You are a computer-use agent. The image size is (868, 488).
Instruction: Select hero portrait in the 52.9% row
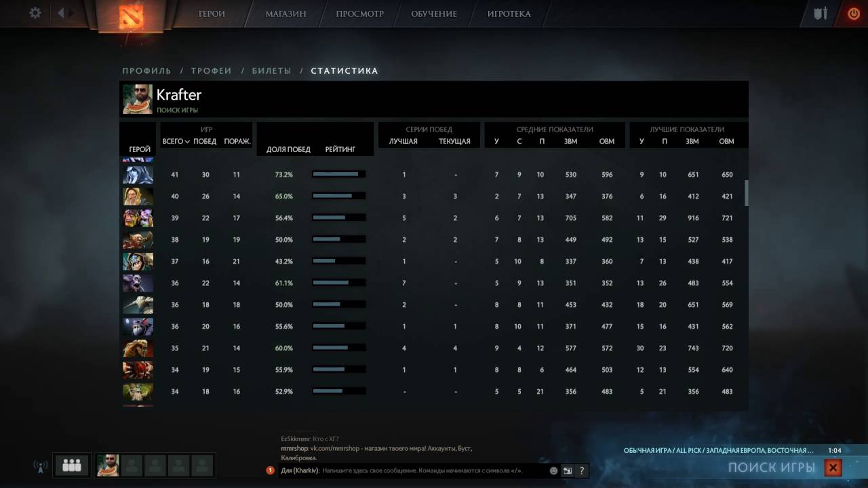tap(138, 392)
